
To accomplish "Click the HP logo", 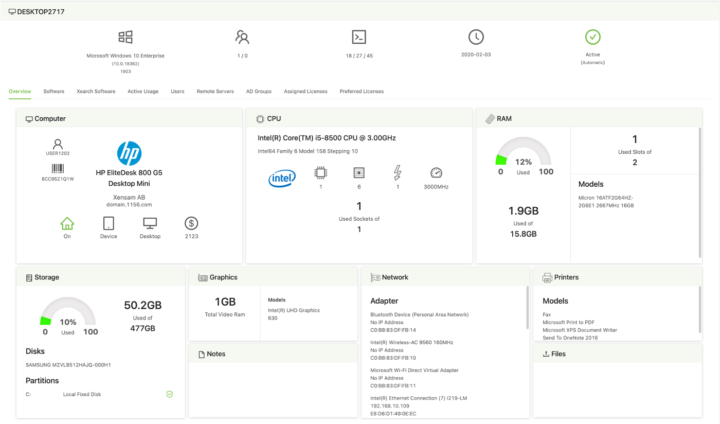I will pyautogui.click(x=129, y=153).
